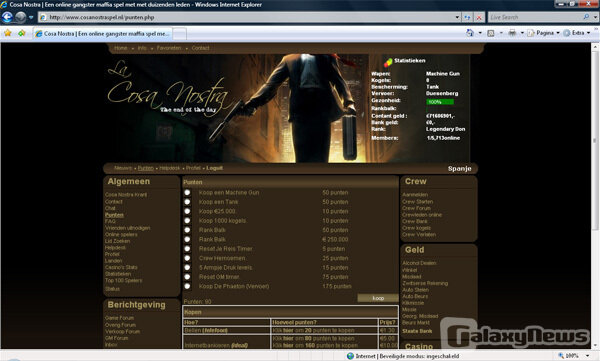Select radio 5 Armpje Druk levels
The width and height of the screenshot is (600, 361).
pyautogui.click(x=187, y=268)
